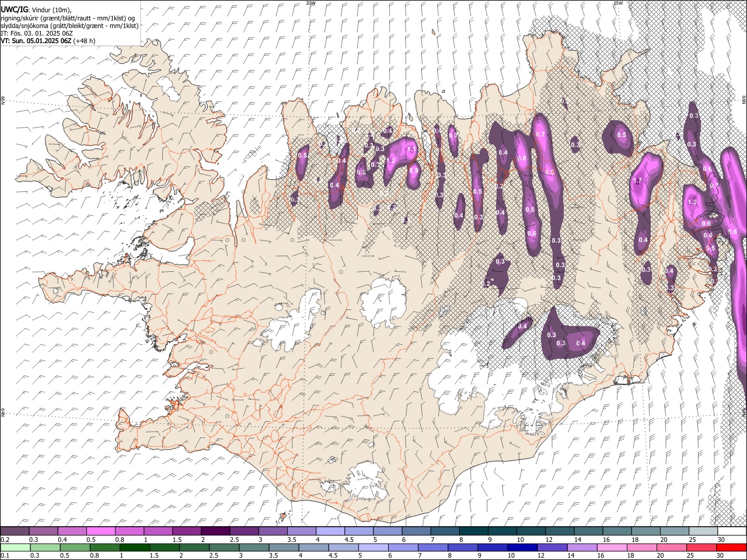
Task: Click the 'VT: Sun. 05.01.2025 06Z (+48 h)' line
Action: [x=48, y=41]
